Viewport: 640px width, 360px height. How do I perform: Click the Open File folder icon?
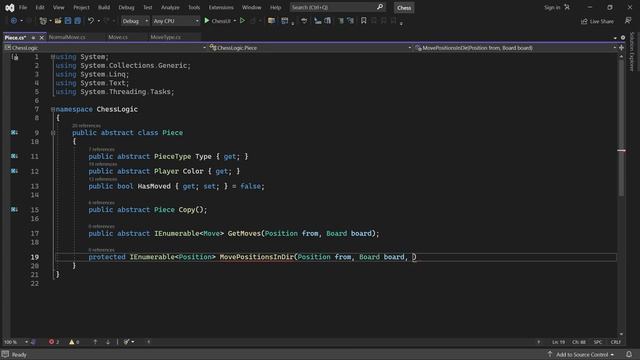pyautogui.click(x=58, y=21)
